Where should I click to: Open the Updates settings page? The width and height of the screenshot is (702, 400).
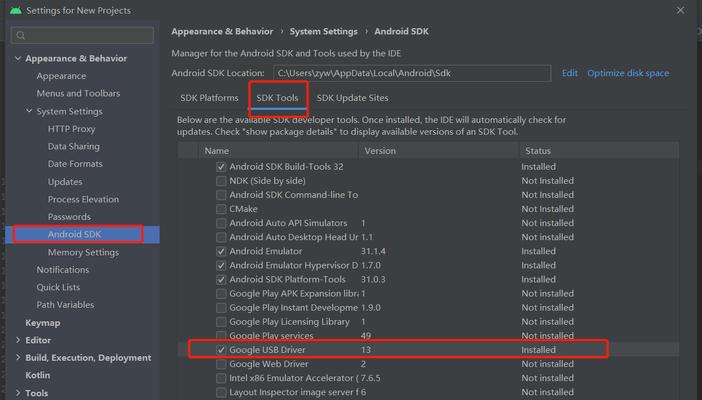tap(65, 181)
